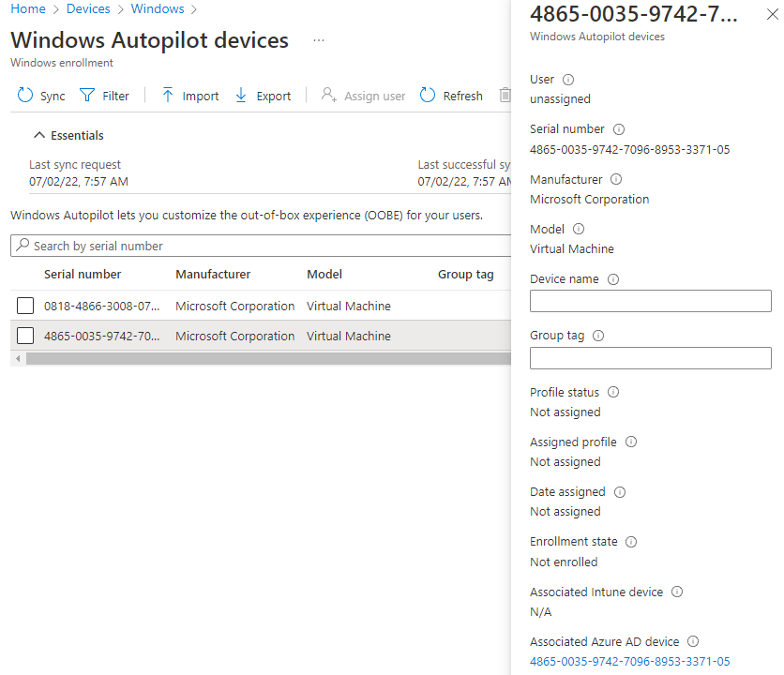Viewport: 784px width, 675px height.
Task: Show info tooltip for Enrollment state
Action: click(631, 542)
